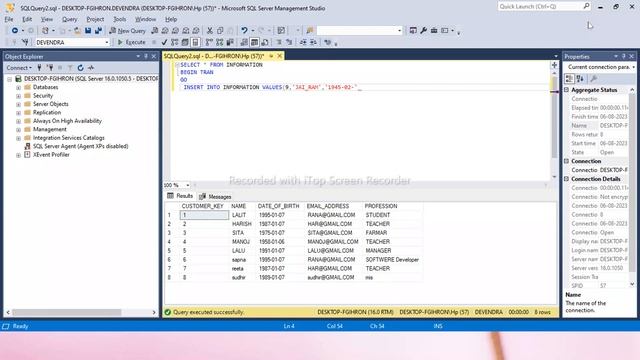Select the Replication folder in Object Explorer

(47, 113)
